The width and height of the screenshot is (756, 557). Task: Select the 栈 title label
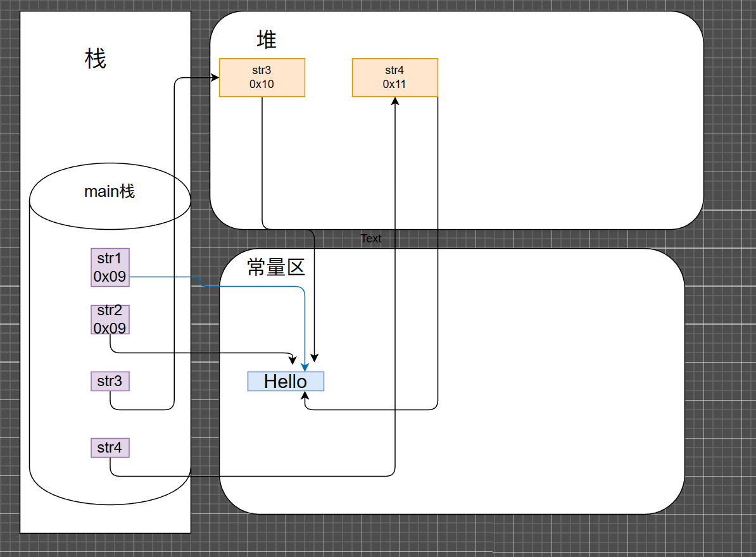pyautogui.click(x=96, y=59)
